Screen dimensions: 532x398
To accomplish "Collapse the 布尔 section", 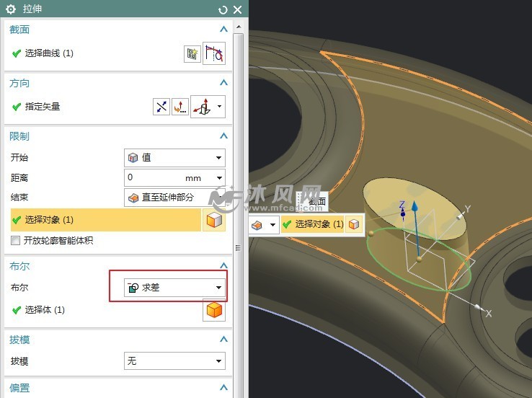I will pos(223,265).
